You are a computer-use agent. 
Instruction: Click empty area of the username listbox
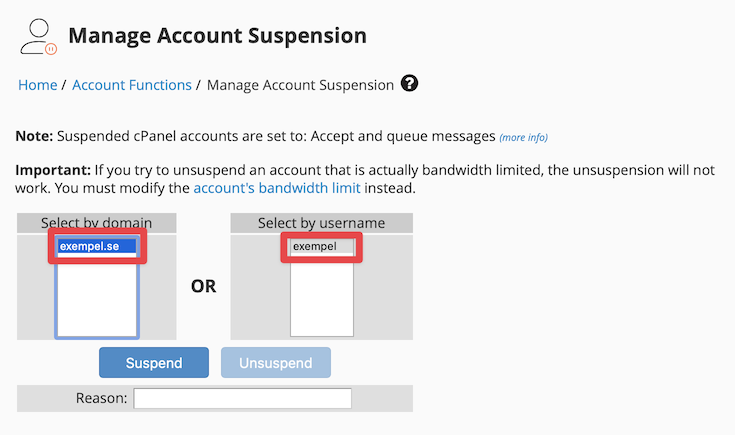[322, 300]
